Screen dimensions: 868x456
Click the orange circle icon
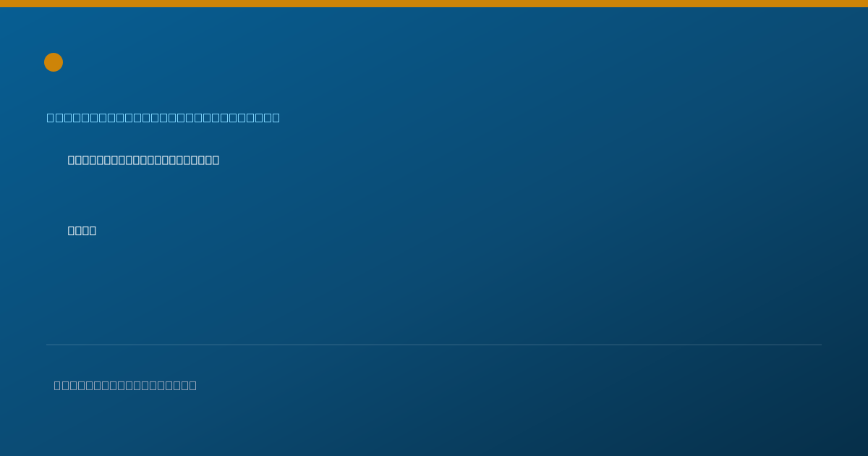point(54,62)
